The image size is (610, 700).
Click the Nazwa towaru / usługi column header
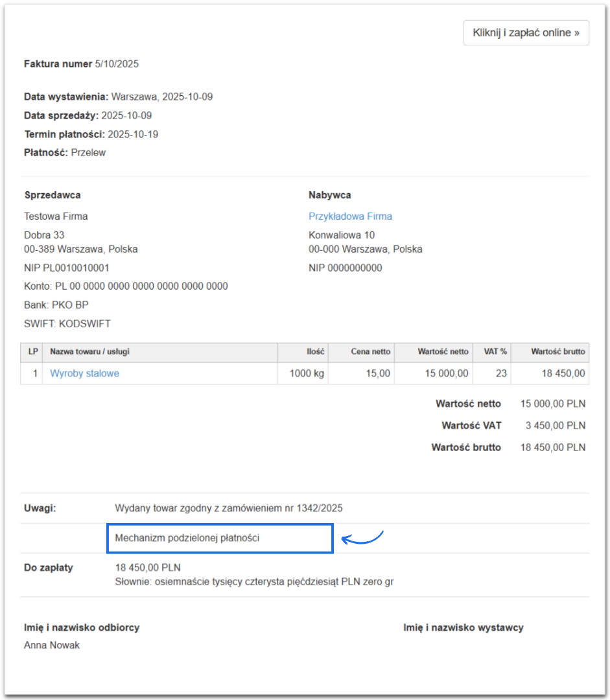(x=93, y=352)
